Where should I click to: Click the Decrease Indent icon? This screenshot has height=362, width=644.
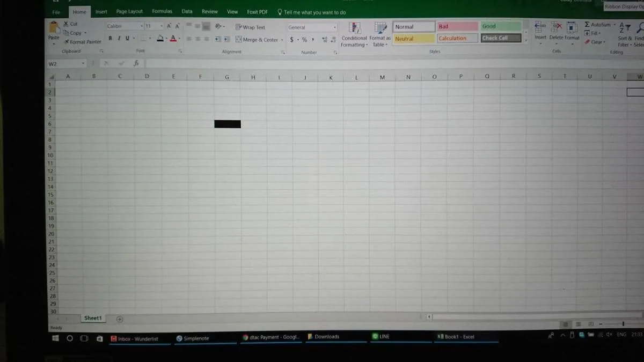(218, 39)
